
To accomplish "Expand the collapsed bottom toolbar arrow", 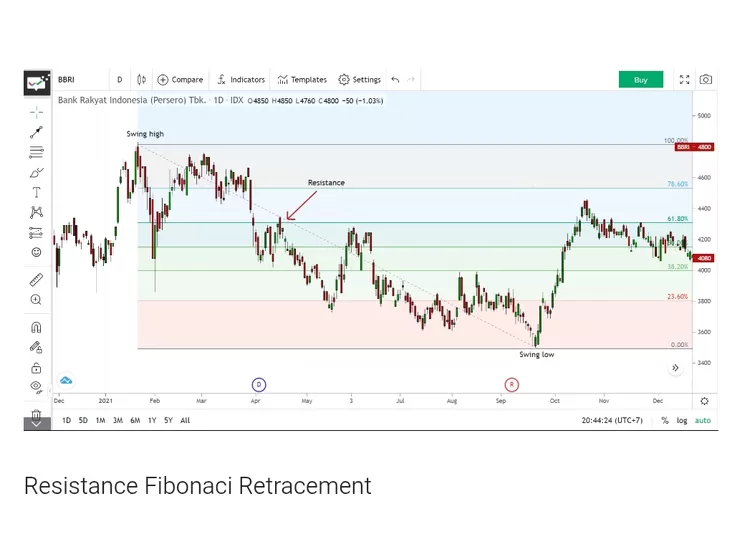I will 36,424.
